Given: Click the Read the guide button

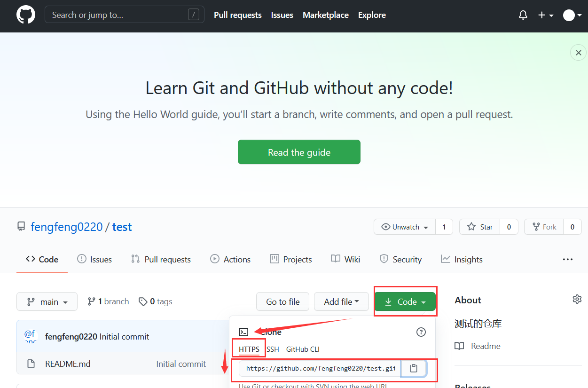Looking at the screenshot, I should coord(299,152).
